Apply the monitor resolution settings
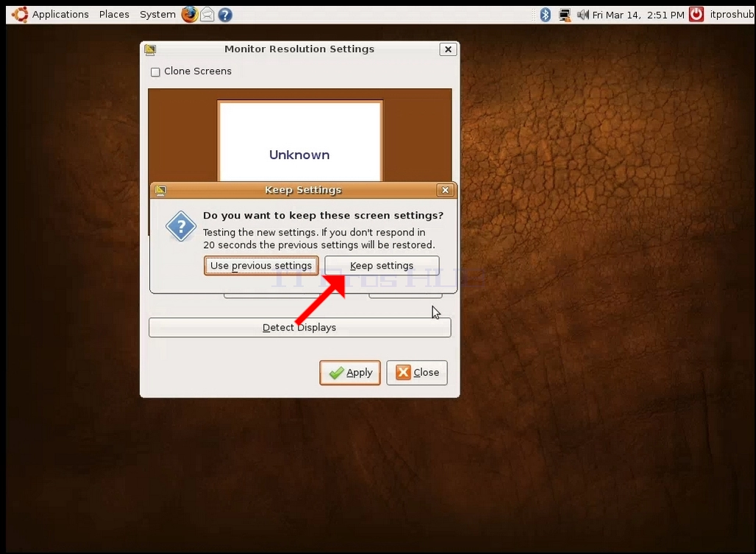The image size is (756, 554). 350,373
